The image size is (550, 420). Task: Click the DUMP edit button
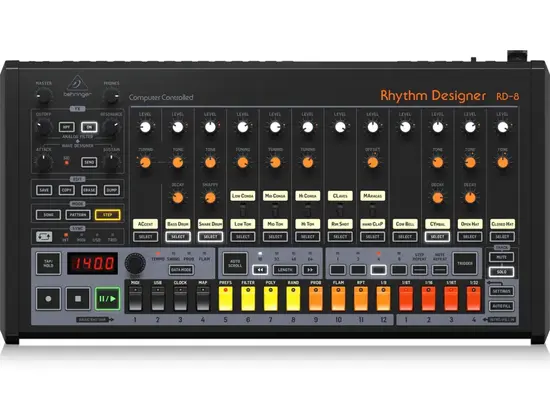click(x=112, y=190)
